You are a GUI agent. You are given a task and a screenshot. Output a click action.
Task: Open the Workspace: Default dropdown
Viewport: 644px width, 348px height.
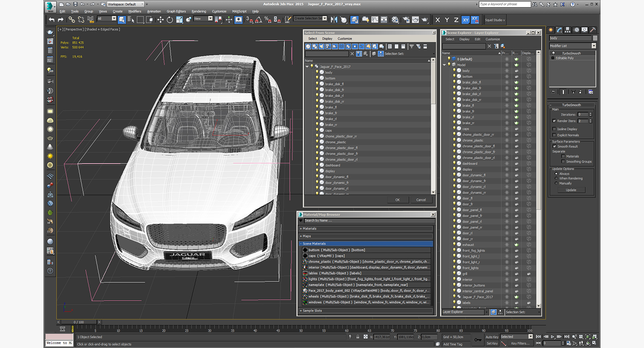(125, 4)
